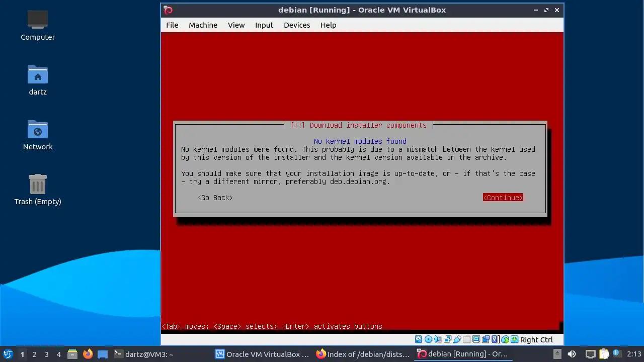Viewport: 644px width, 362px height.
Task: Open the Machine menu
Action: tap(203, 25)
